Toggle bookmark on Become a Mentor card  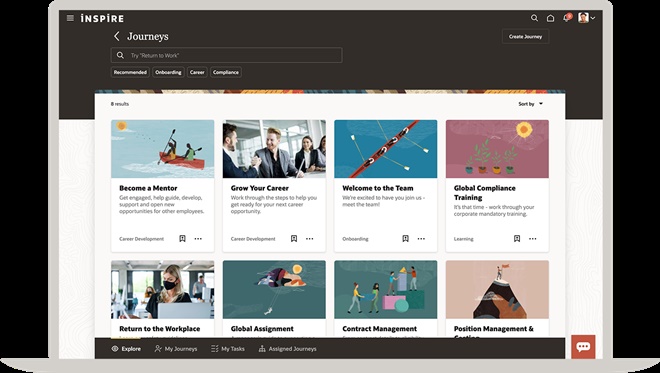point(182,239)
